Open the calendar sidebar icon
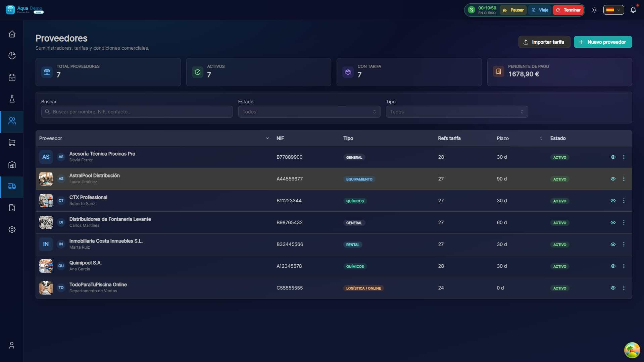Image resolution: width=644 pixels, height=362 pixels. pos(12,77)
